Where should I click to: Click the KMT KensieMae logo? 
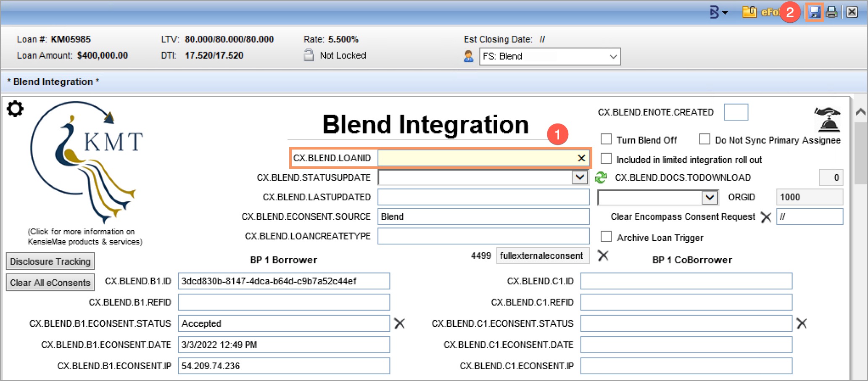(87, 162)
